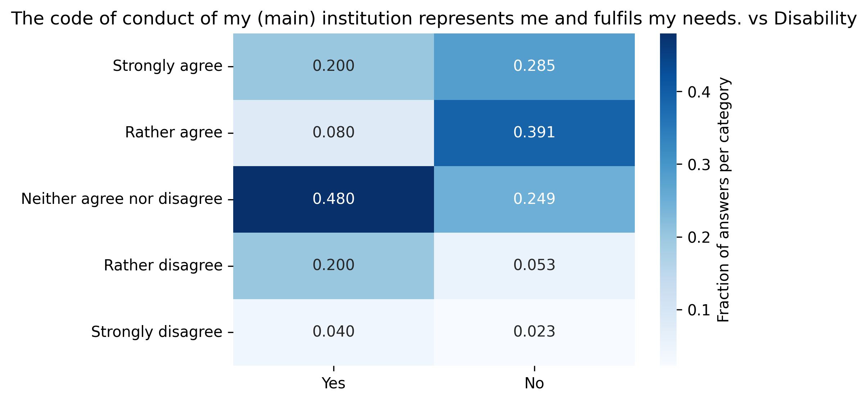Click the 0.480 heatmap cell
868x402 pixels.
pos(333,199)
